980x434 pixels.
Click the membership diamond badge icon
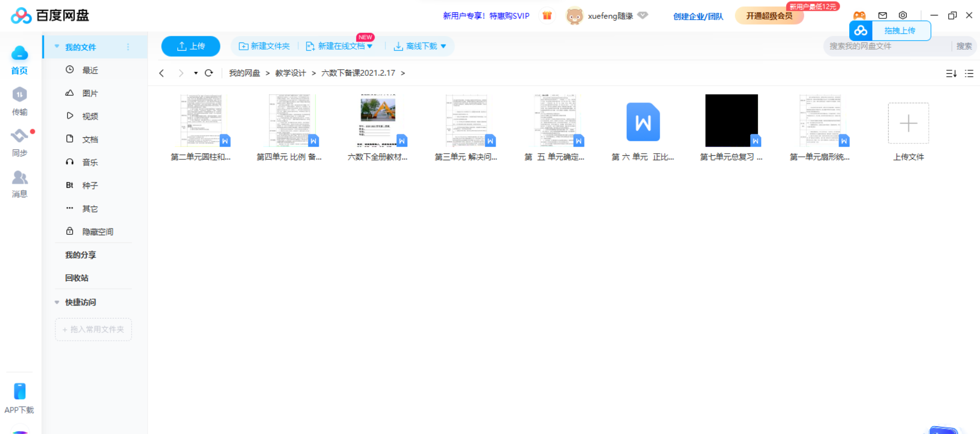click(x=643, y=15)
